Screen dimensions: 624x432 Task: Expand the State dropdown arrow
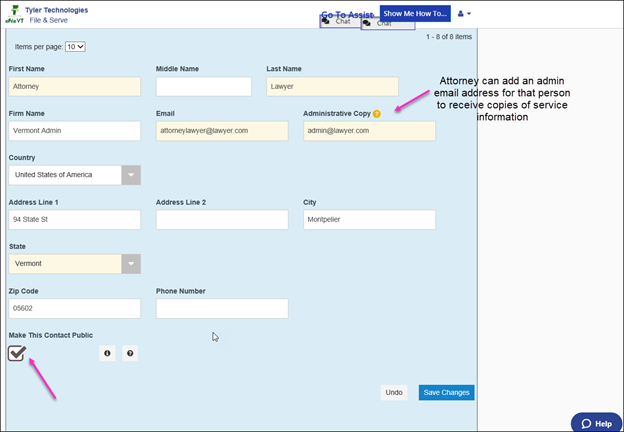131,264
